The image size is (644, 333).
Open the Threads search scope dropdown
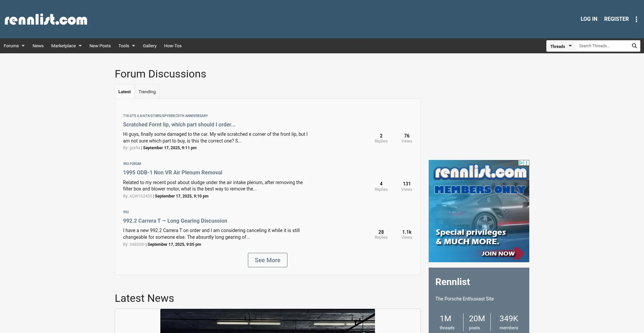561,46
